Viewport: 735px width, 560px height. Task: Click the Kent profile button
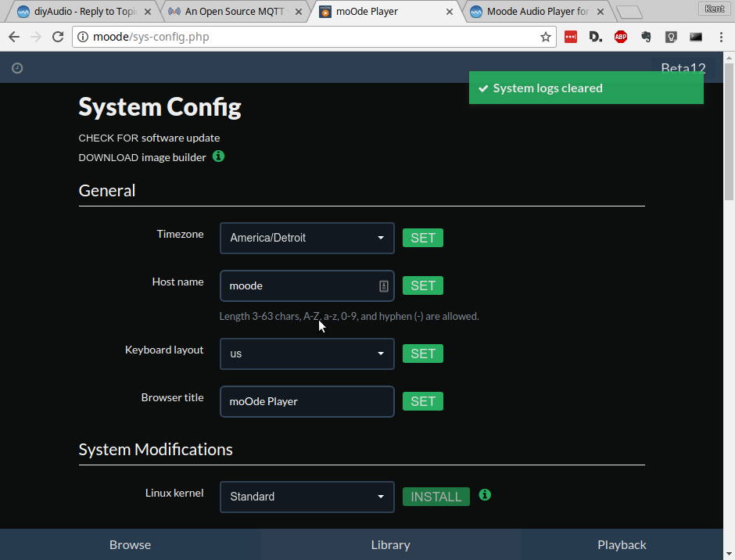tap(714, 9)
